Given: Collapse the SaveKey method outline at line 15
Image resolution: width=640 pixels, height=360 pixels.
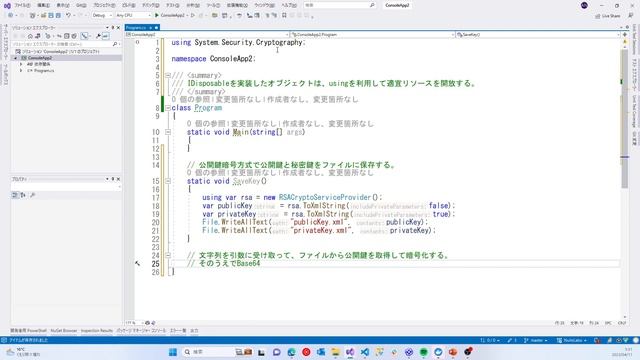Looking at the screenshot, I should click(168, 181).
